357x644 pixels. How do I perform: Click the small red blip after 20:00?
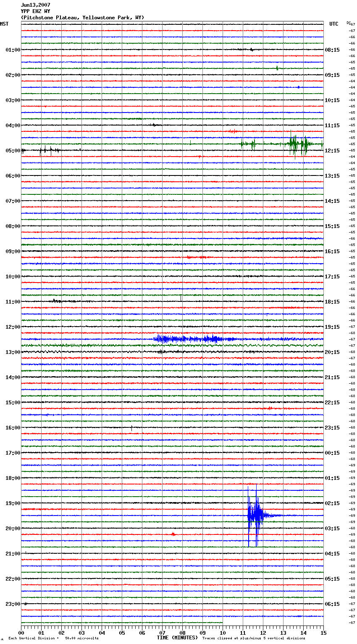click(x=173, y=534)
